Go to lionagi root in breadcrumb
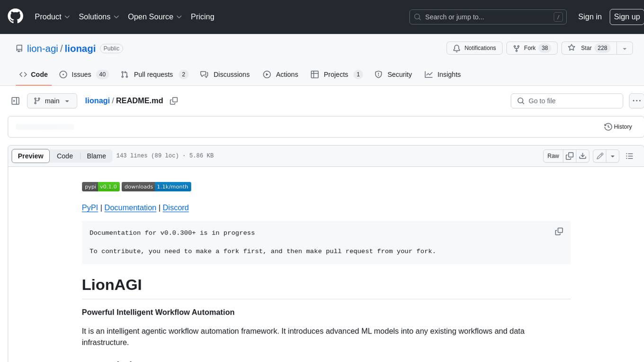The image size is (644, 362). tap(97, 101)
